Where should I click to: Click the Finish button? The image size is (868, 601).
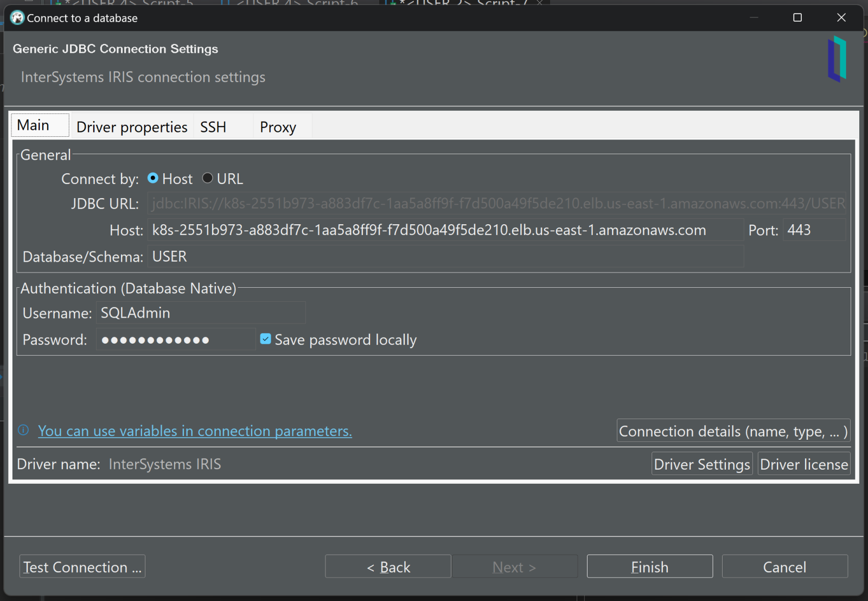click(x=649, y=567)
